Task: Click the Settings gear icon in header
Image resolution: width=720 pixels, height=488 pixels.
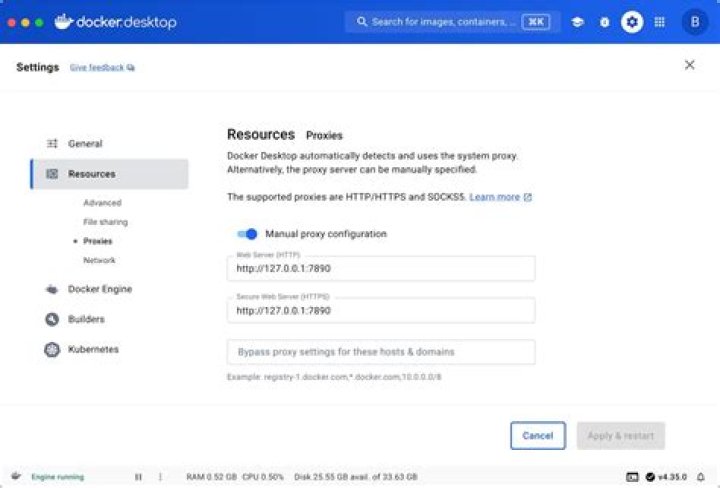Action: tap(632, 22)
